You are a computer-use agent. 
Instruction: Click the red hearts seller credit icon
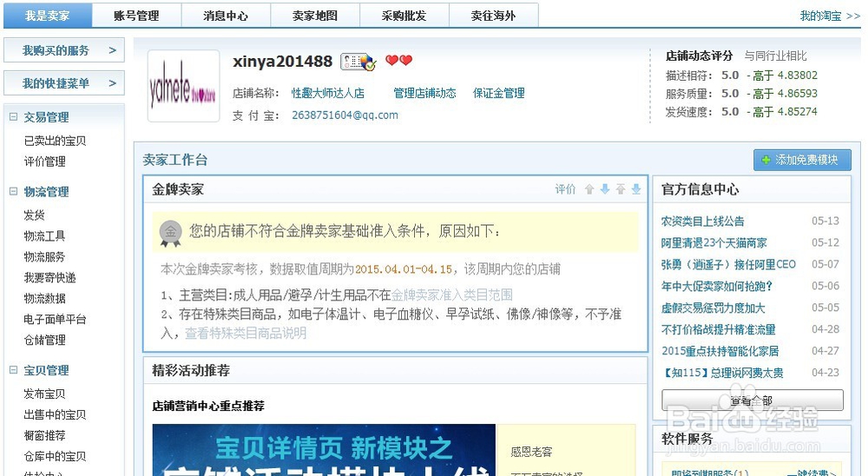398,61
